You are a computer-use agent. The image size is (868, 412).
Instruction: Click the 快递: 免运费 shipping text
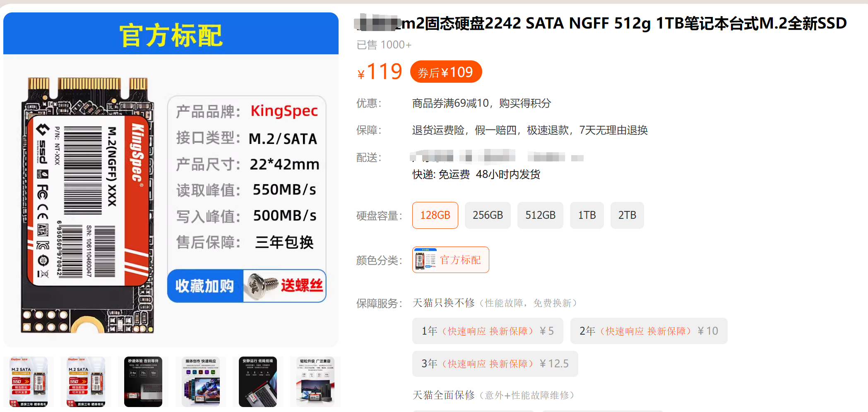tap(441, 175)
